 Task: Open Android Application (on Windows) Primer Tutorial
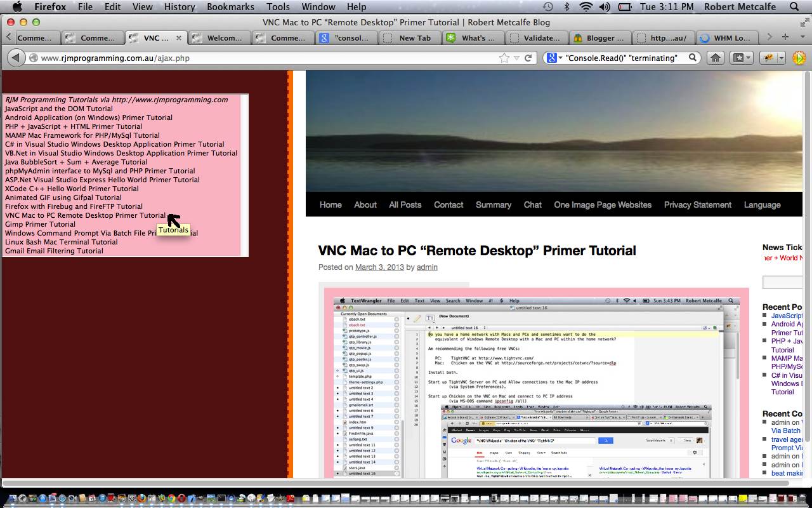click(x=89, y=117)
